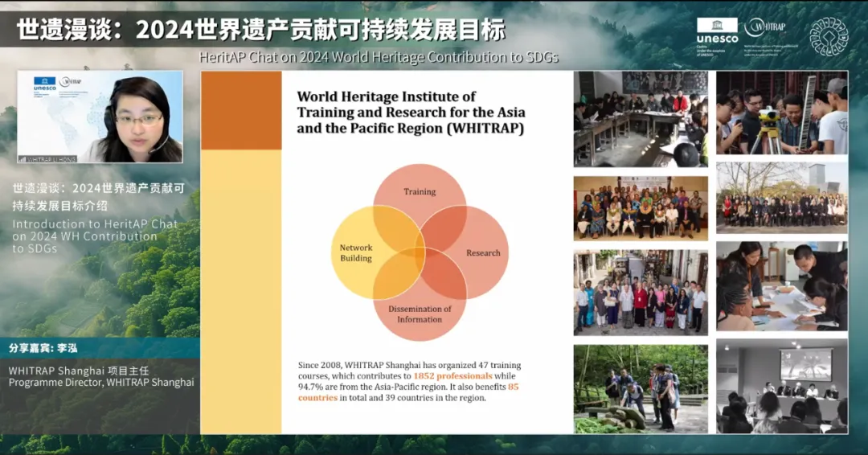Open the black-and-white conference room photo with projector screen
The image size is (868, 455).
click(x=782, y=387)
